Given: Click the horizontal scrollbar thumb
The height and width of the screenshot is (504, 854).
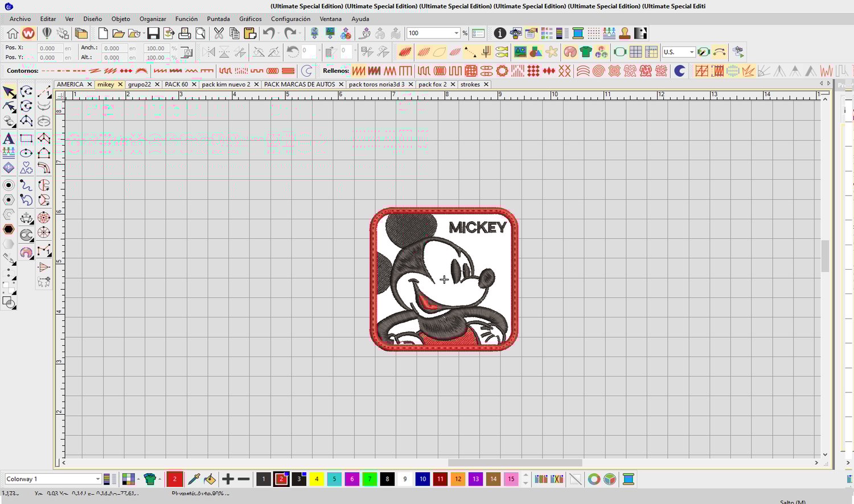Looking at the screenshot, I should pos(515,462).
